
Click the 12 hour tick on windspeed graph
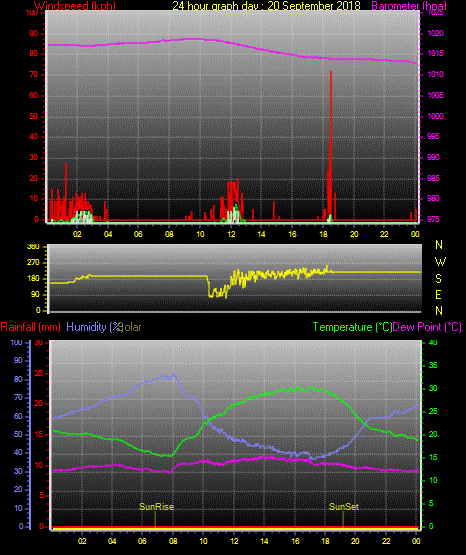[231, 234]
